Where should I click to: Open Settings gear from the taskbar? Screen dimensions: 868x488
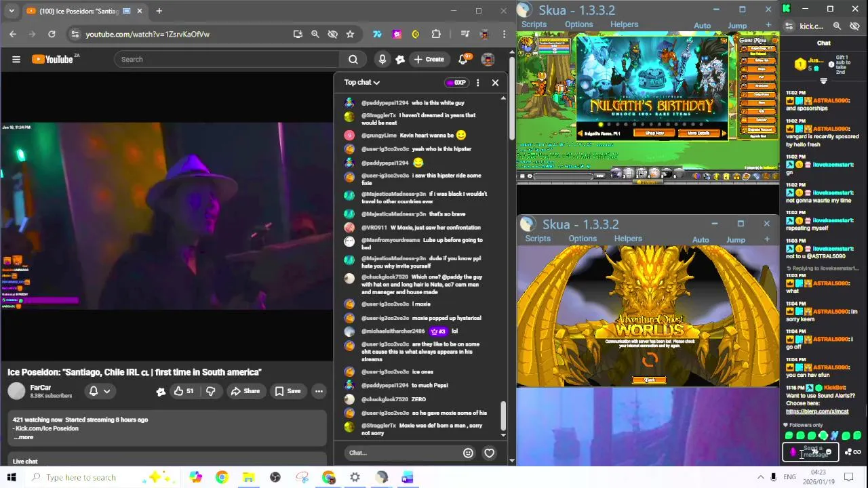click(355, 477)
